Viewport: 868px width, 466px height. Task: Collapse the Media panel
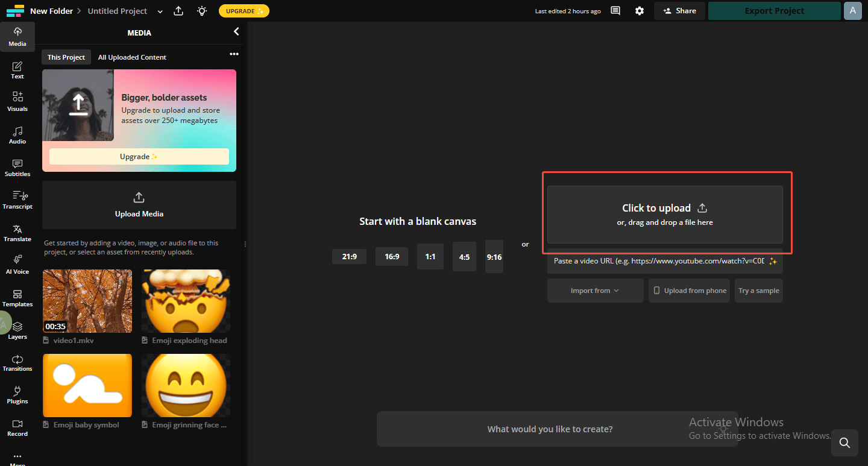[236, 31]
